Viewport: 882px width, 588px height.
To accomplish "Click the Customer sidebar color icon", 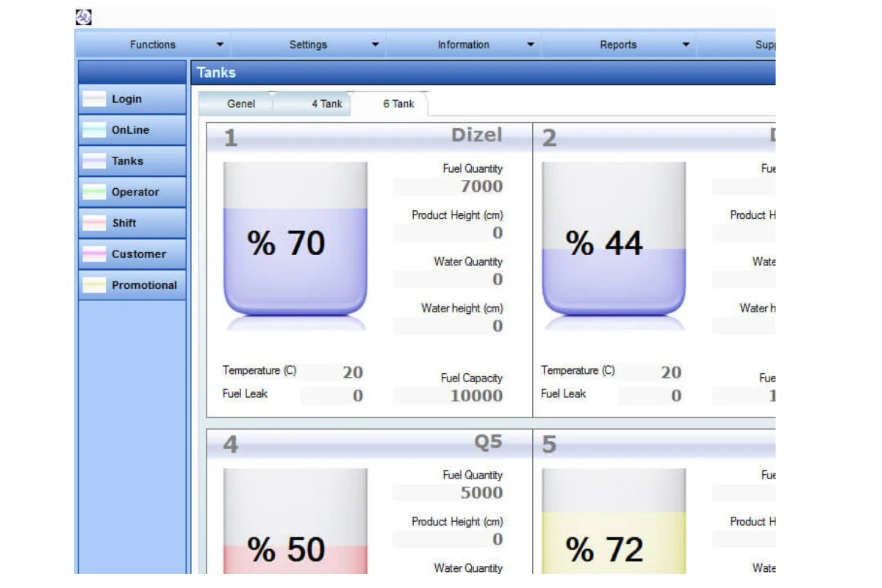I will click(94, 254).
